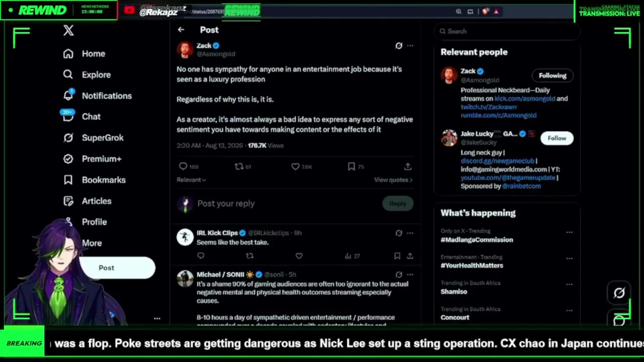Click the Reply button
The image size is (644, 362).
(397, 204)
